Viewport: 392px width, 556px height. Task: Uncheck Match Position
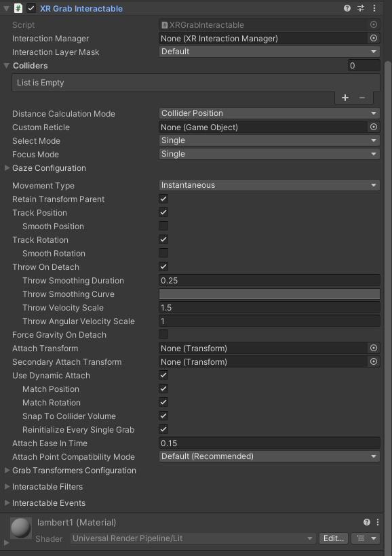[x=163, y=389]
